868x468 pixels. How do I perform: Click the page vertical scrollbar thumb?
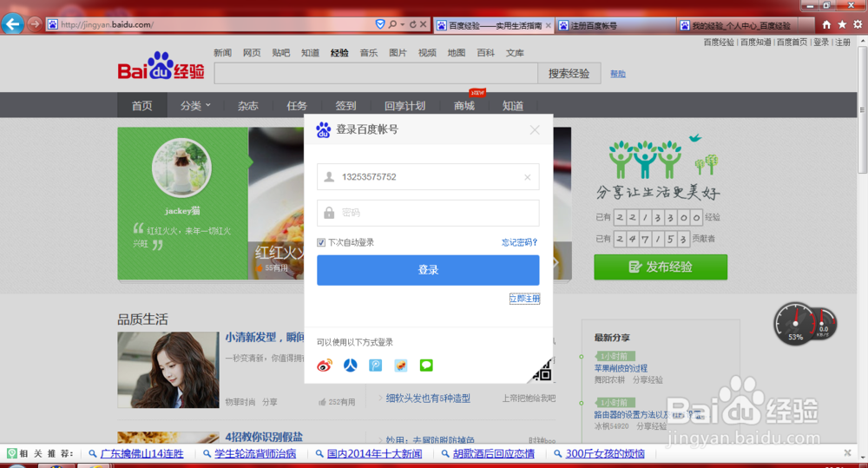pyautogui.click(x=863, y=109)
